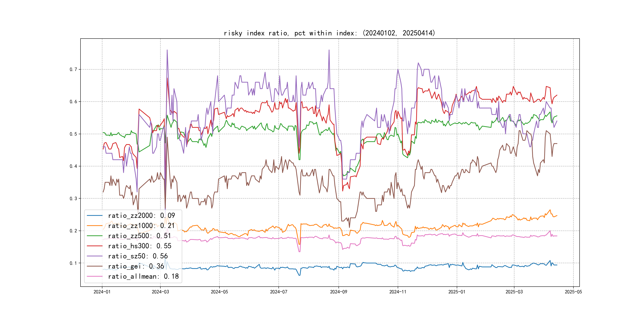Image resolution: width=644 pixels, height=322 pixels.
Task: Click the 2024-01 x-axis tick label
Action: click(102, 292)
